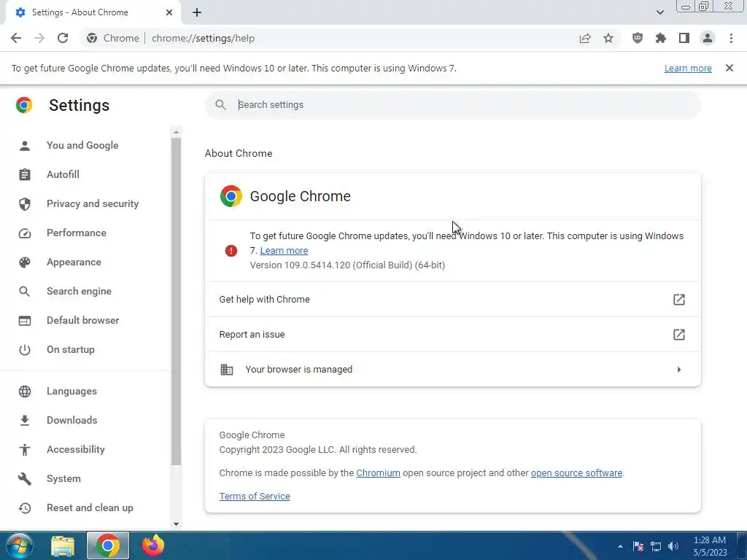Viewport: 747px width, 560px height.
Task: Click Learn more in the top infobar
Action: 688,68
